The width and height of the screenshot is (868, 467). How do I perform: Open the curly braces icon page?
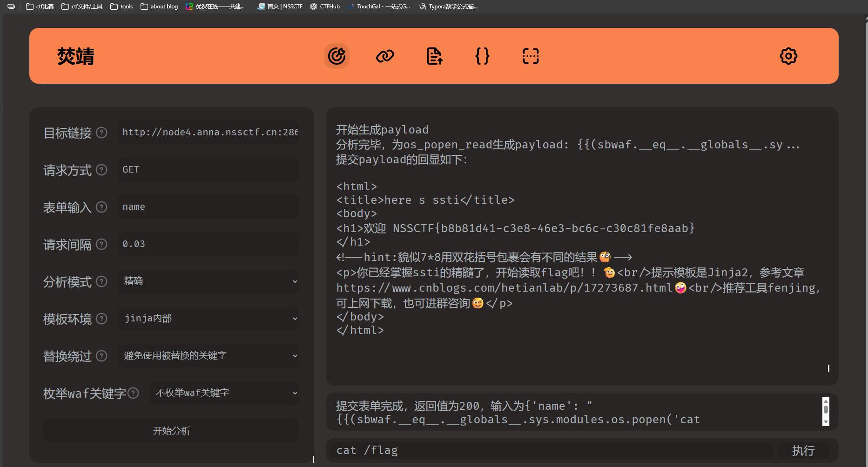[482, 56]
